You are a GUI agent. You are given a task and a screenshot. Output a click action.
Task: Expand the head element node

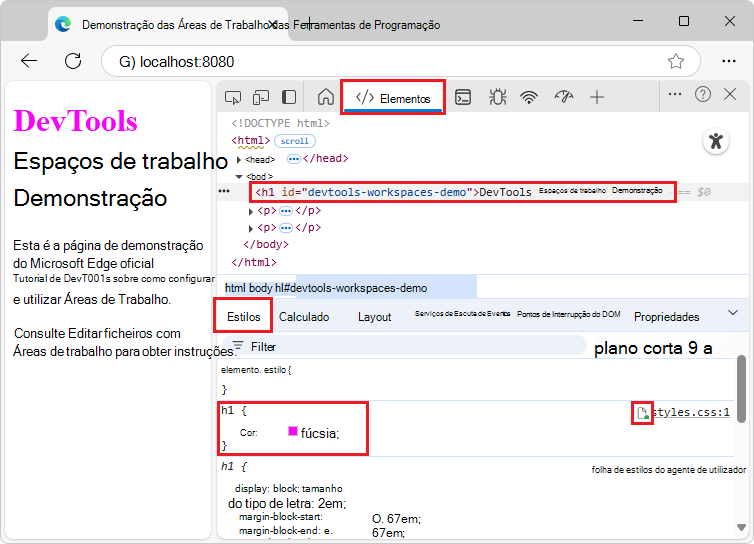click(x=239, y=159)
